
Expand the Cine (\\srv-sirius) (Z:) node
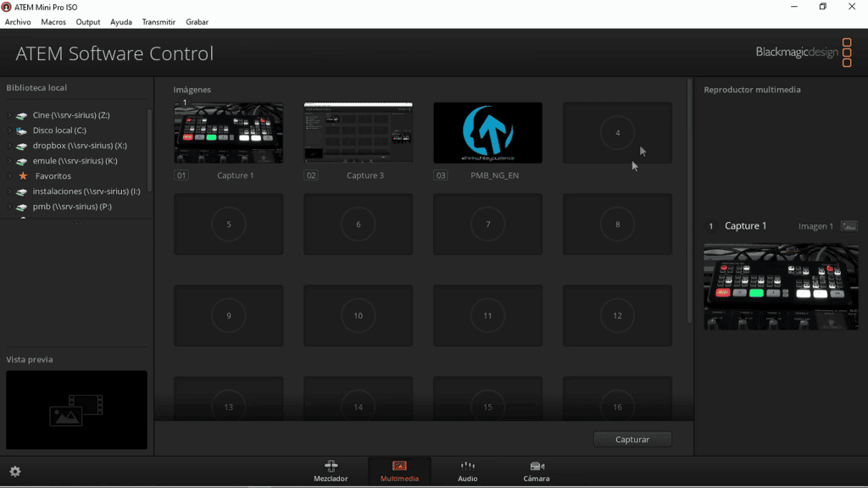pyautogui.click(x=9, y=115)
